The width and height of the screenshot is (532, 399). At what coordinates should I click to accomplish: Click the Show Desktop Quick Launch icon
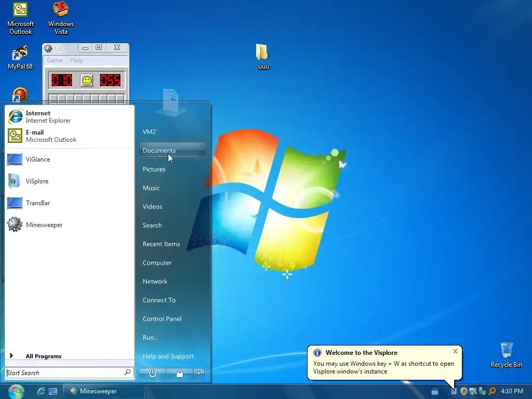coord(53,391)
